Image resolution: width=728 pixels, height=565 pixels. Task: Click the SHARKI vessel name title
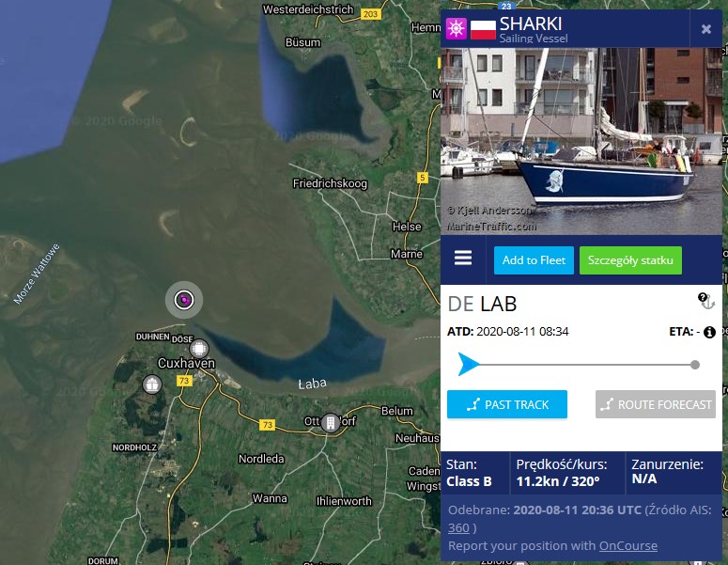(x=531, y=24)
